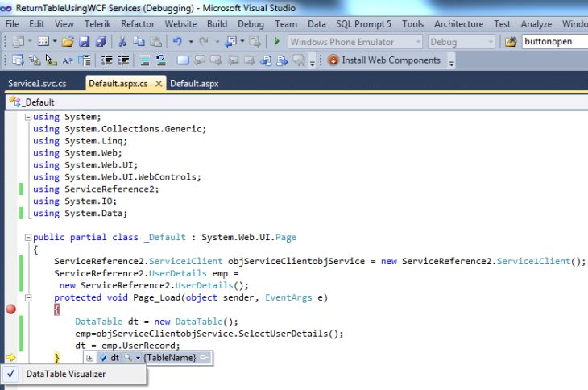Open the Debug configuration dropdown
The width and height of the screenshot is (588, 390).
[x=491, y=42]
